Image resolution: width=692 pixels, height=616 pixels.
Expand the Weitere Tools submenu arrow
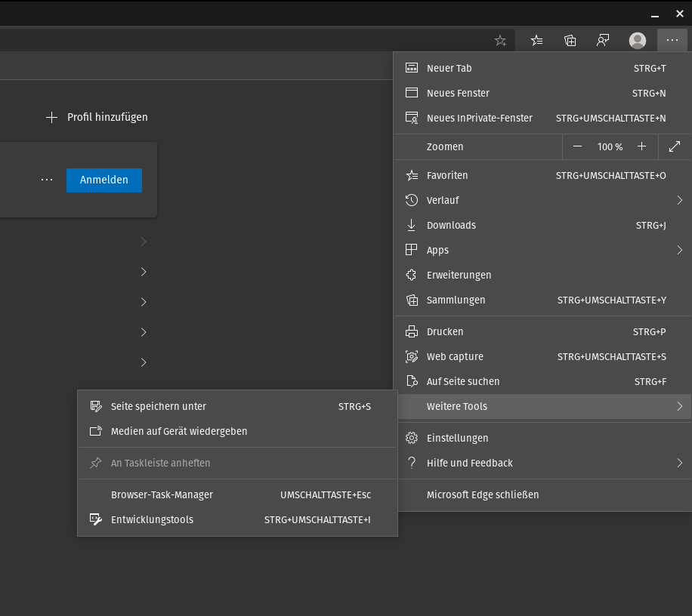680,406
